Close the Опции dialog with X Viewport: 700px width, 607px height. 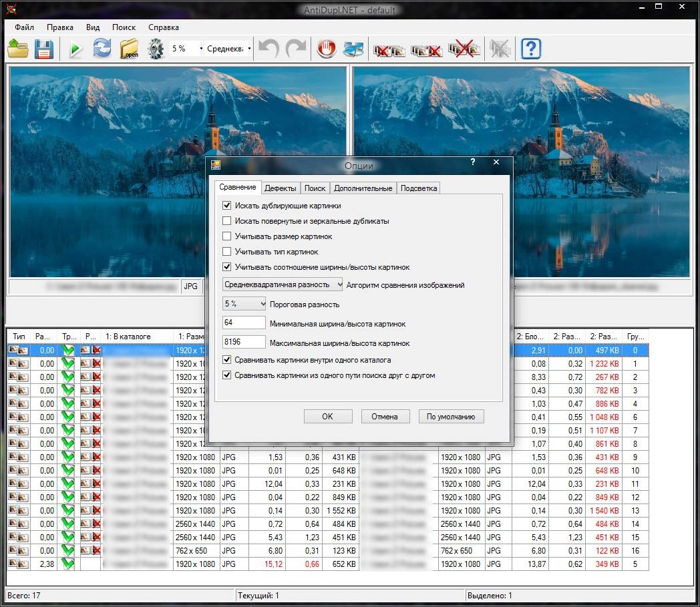pyautogui.click(x=496, y=162)
